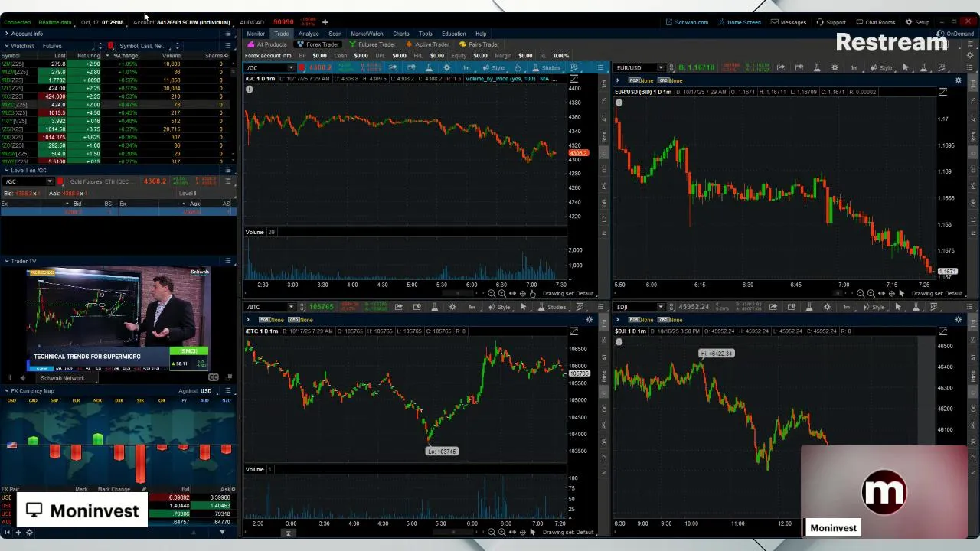Open settings gear on $DJI chart toolbar
Image resolution: width=980 pixels, height=551 pixels.
[828, 307]
